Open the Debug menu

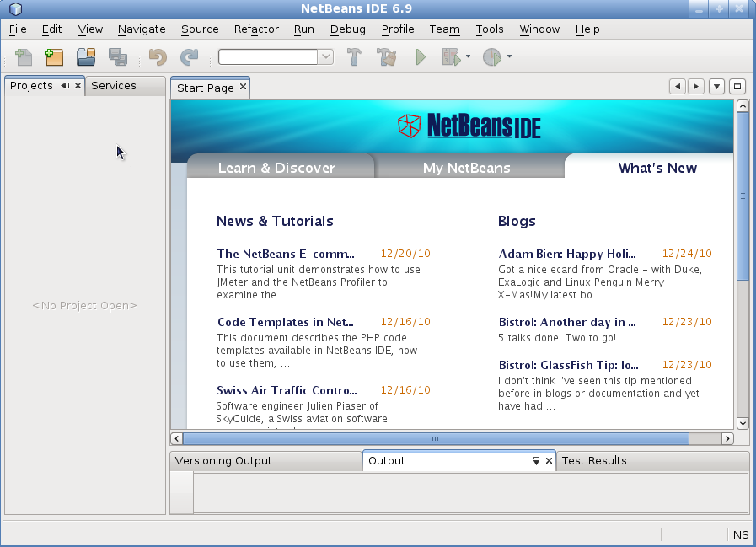[x=347, y=29]
